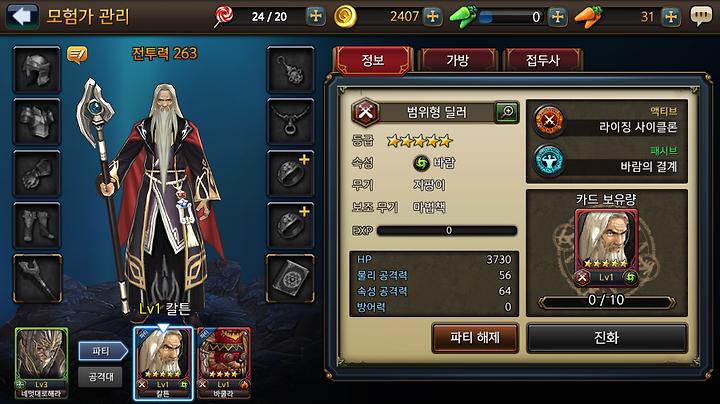Toggle the 파티 roster filter
The image size is (720, 404).
[x=102, y=351]
